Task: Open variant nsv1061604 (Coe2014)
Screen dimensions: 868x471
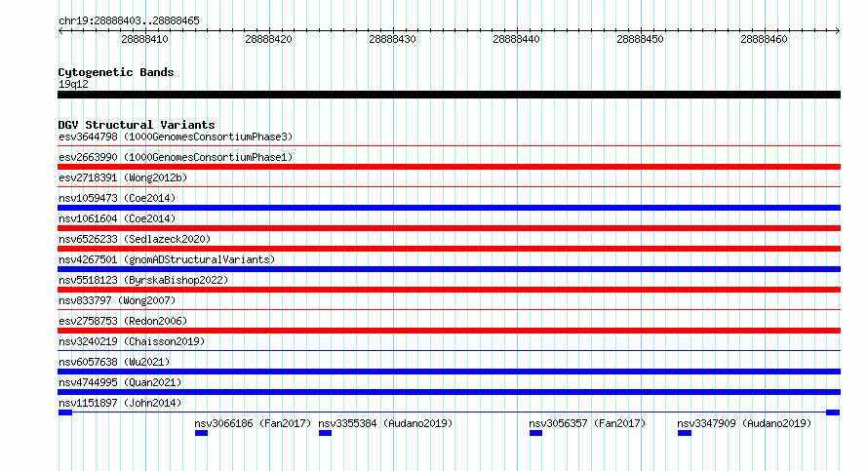Action: (117, 218)
